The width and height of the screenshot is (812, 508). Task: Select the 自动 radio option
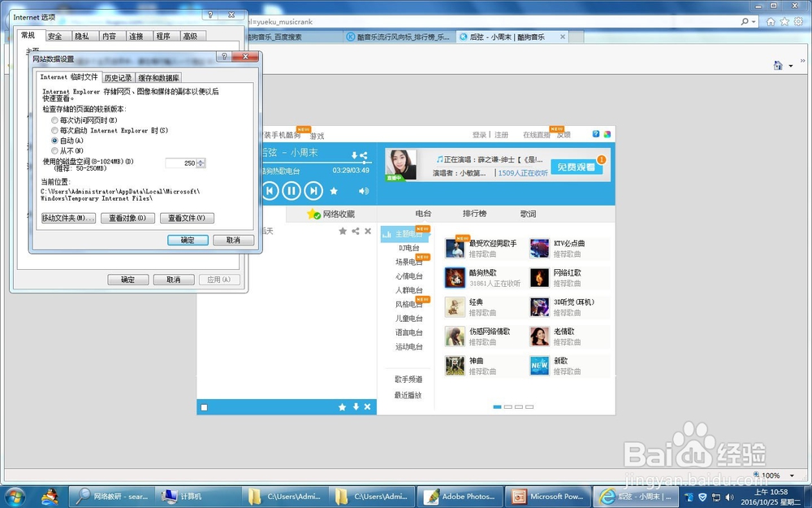(x=54, y=141)
